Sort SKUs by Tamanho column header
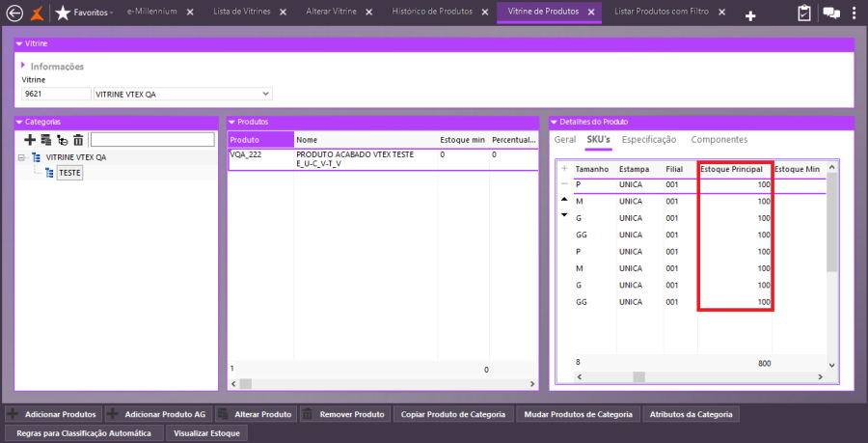Screen dimensions: 868x443 pos(594,168)
